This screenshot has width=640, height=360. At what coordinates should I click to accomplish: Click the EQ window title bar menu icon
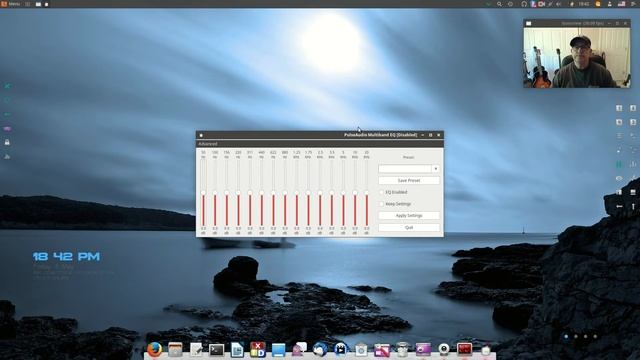click(x=201, y=135)
